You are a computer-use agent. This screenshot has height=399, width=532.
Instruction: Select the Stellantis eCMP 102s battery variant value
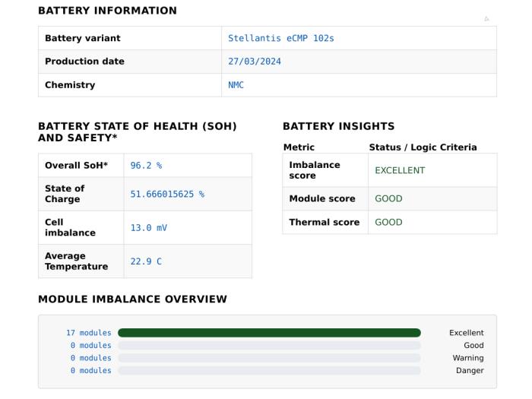281,38
